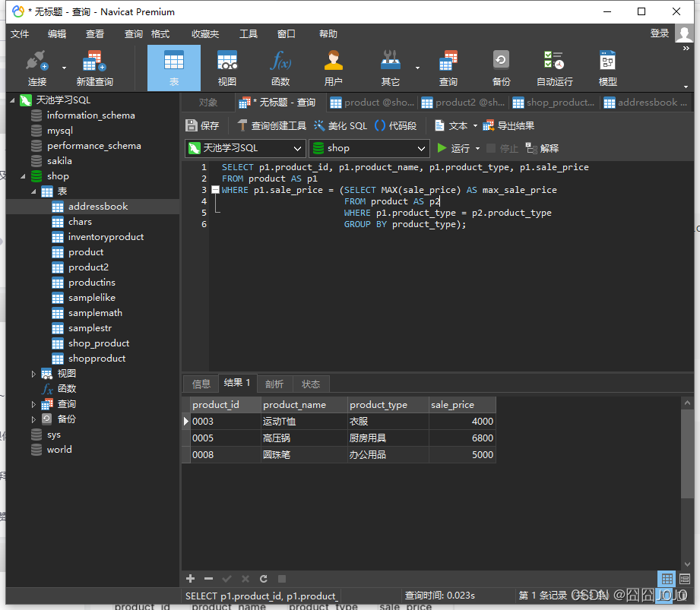Open the 连接 connection tool
This screenshot has height=610, width=700.
coord(37,68)
